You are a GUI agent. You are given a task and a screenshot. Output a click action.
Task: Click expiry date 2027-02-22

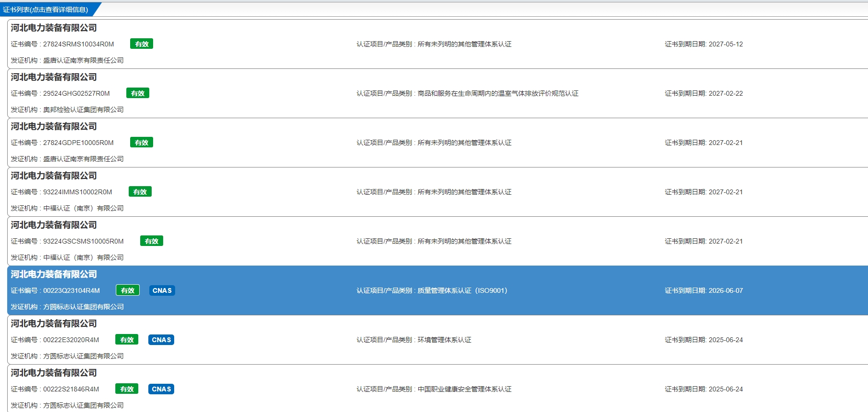pyautogui.click(x=726, y=93)
